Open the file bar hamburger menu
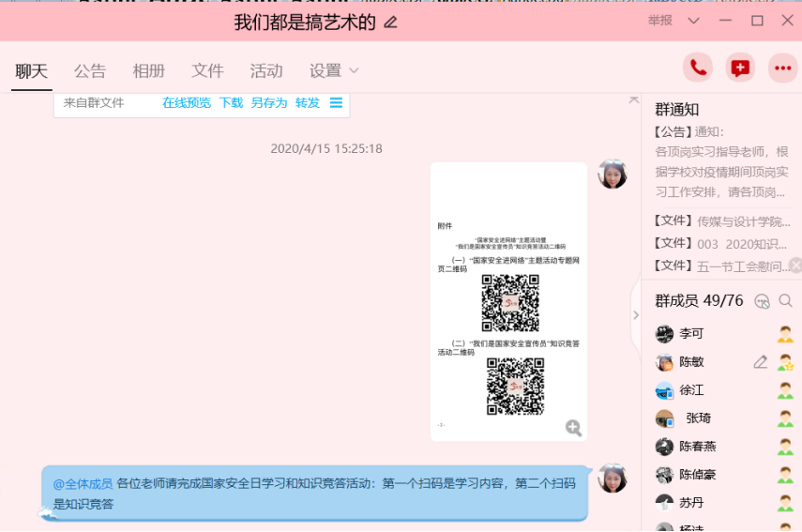 click(x=336, y=103)
